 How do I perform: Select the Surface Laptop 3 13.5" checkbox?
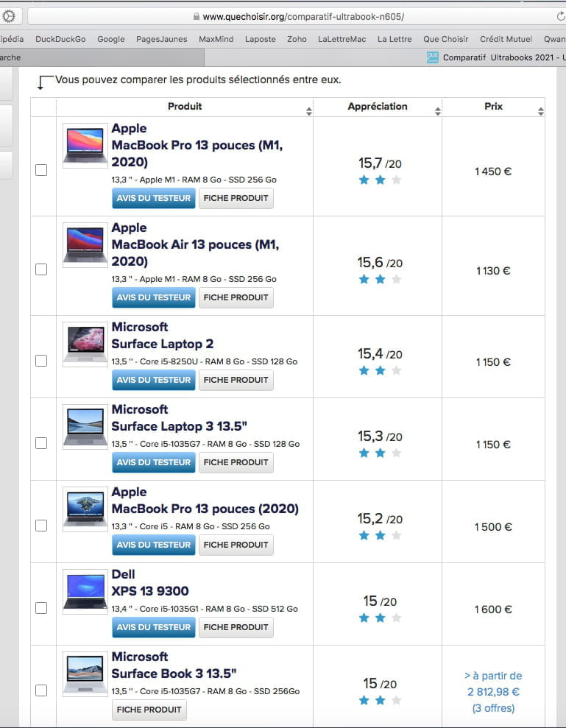point(41,443)
